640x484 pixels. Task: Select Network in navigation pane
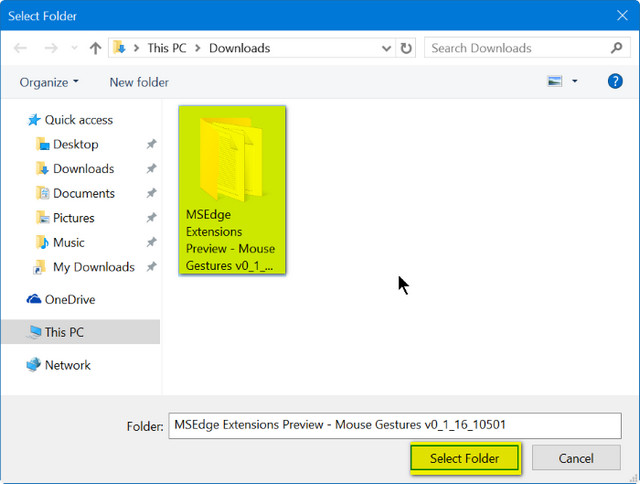58,365
